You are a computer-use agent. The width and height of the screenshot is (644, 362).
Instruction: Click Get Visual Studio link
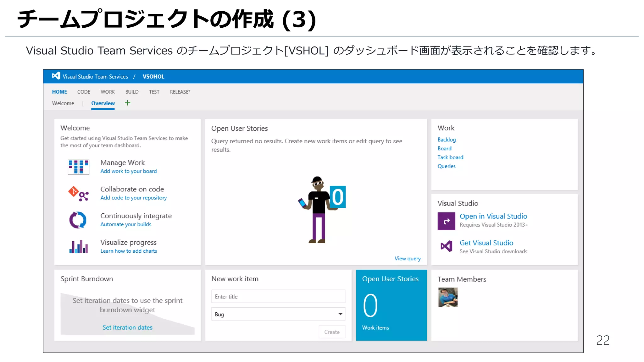[486, 243]
